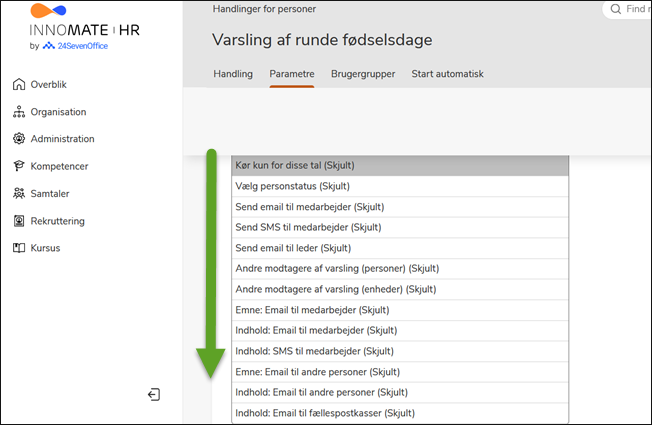Open 'Send email til leder' parameter
The height and width of the screenshot is (425, 652).
pos(399,248)
